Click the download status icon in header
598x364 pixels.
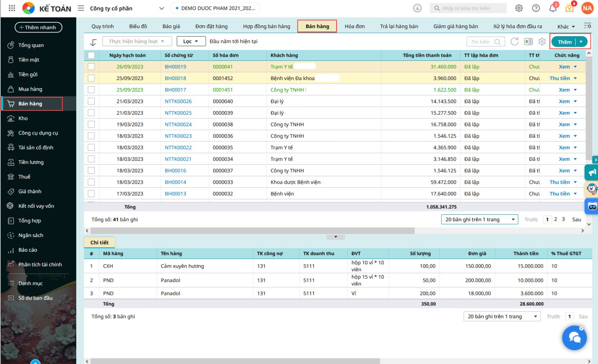[417, 8]
